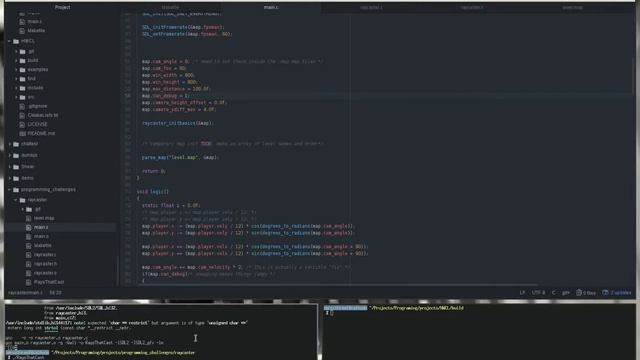Open CMakeLists.txt from the tree
640x360 pixels.
(43, 115)
